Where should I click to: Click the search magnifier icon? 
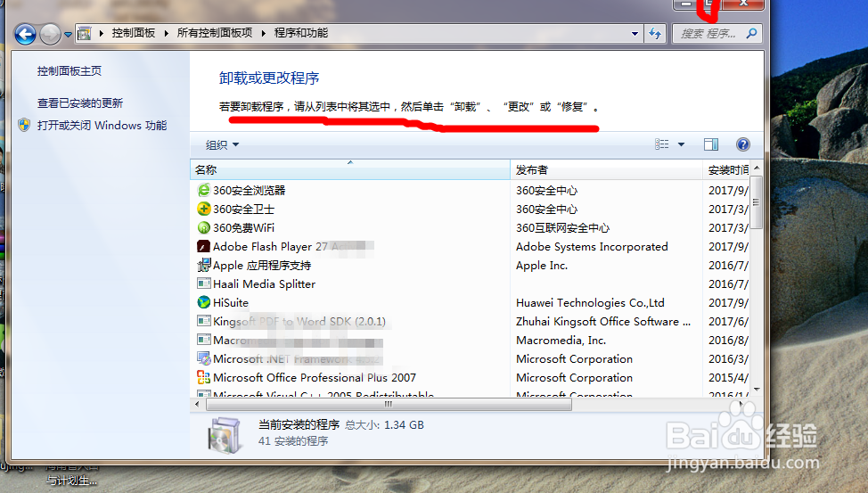click(751, 34)
